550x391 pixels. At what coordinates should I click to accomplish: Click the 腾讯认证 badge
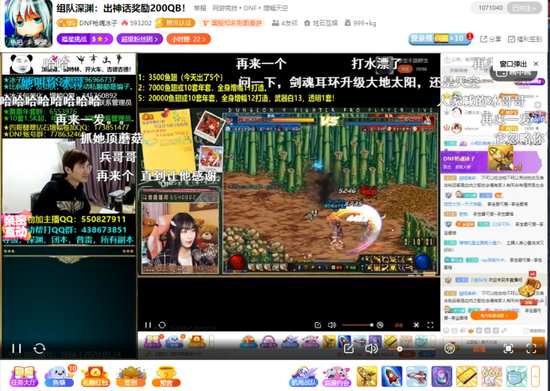point(175,23)
